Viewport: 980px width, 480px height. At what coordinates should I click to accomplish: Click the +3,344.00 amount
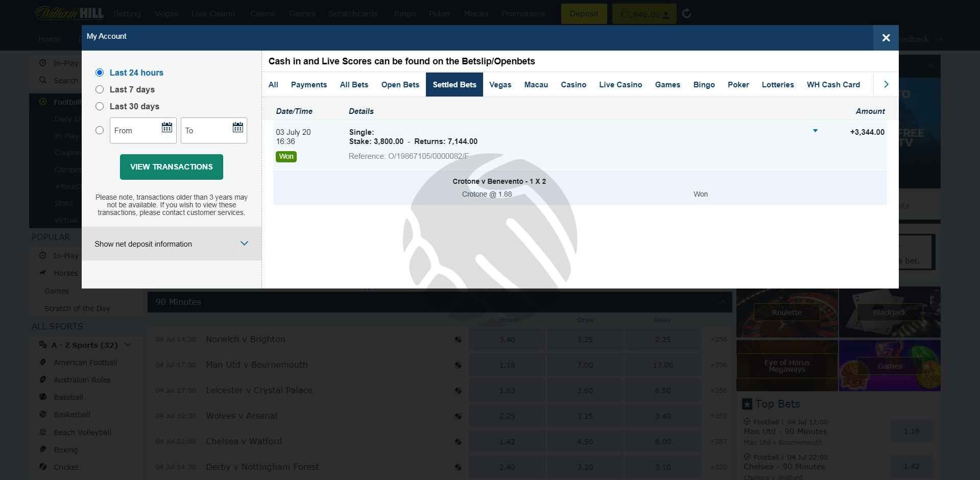pos(867,132)
